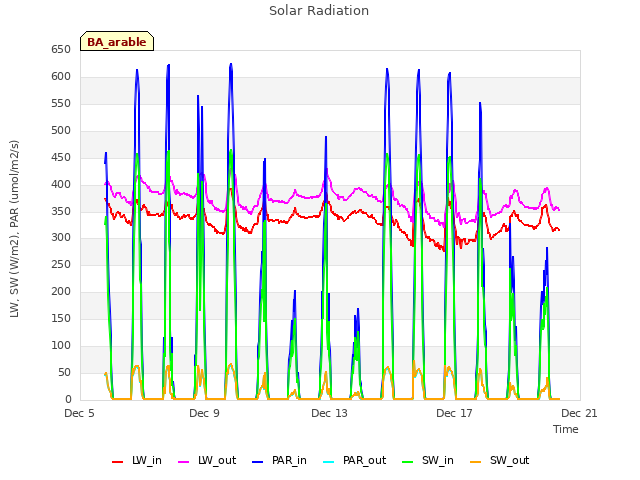Toggle the PAR_in legend entry

pos(279,461)
